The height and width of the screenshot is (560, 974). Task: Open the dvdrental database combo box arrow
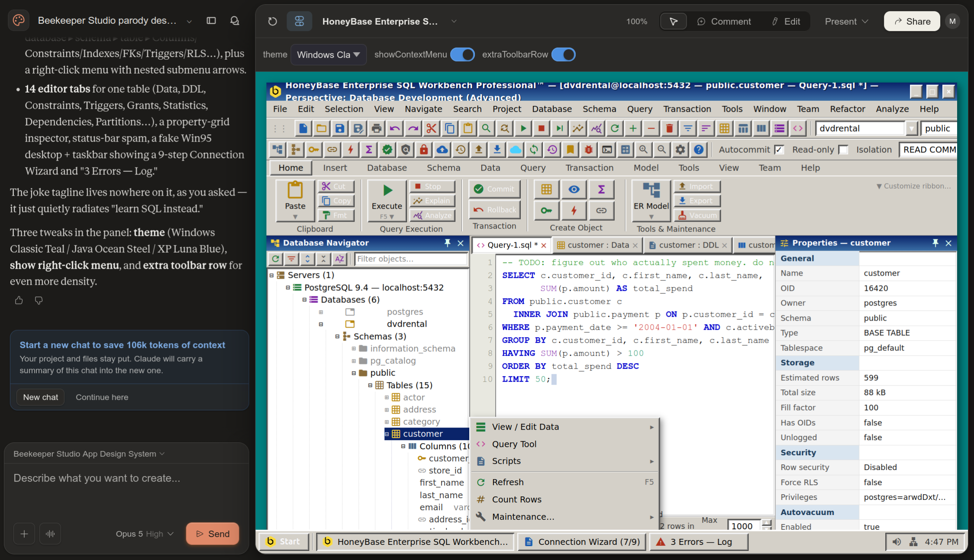point(912,129)
